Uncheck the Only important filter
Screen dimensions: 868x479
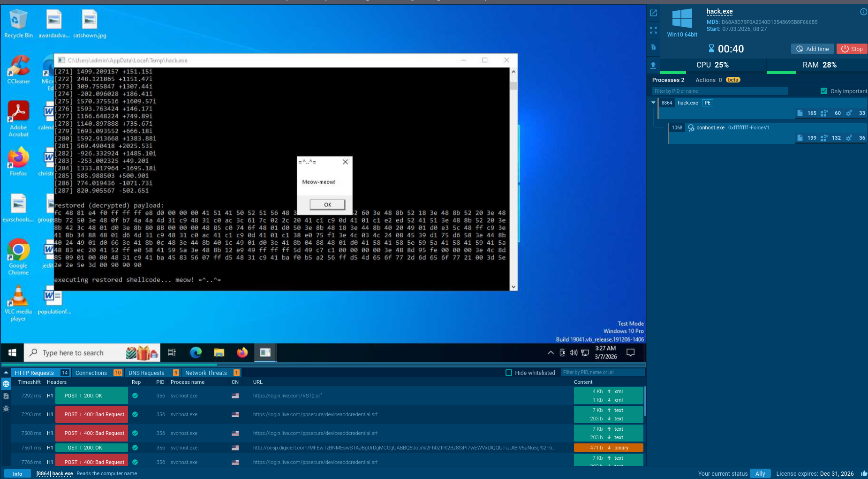pyautogui.click(x=823, y=91)
